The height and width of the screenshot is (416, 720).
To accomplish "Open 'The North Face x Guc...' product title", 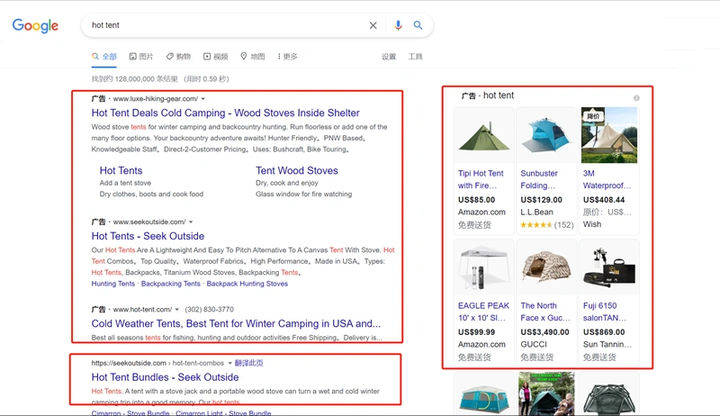I will [545, 312].
